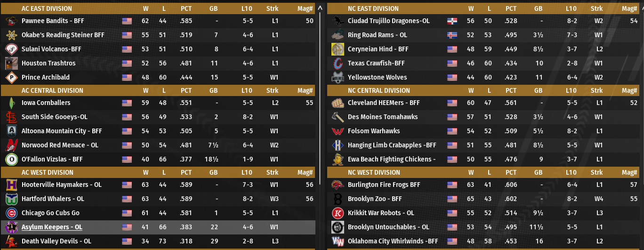Click PCT column header in AC East
Viewport: 644px width, 250px height.
pyautogui.click(x=186, y=8)
